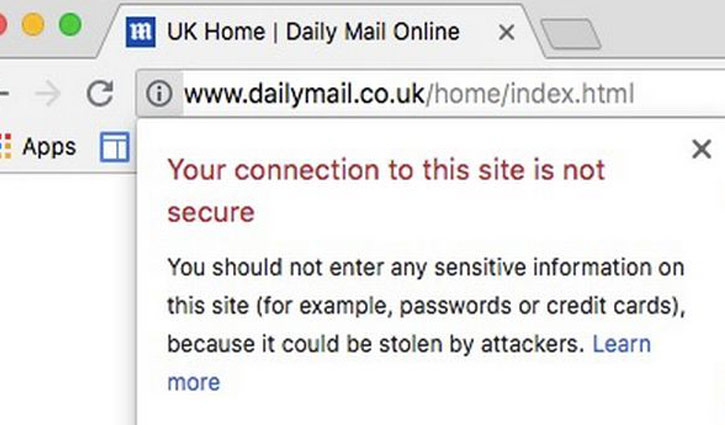Click the Daily Mail favicon in the tab
The width and height of the screenshot is (725, 425).
coord(141,32)
